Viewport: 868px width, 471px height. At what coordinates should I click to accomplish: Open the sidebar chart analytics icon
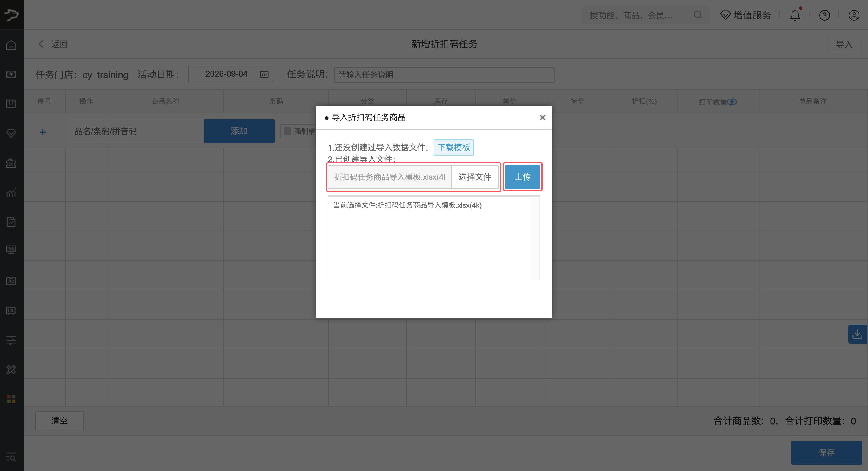[x=12, y=192]
